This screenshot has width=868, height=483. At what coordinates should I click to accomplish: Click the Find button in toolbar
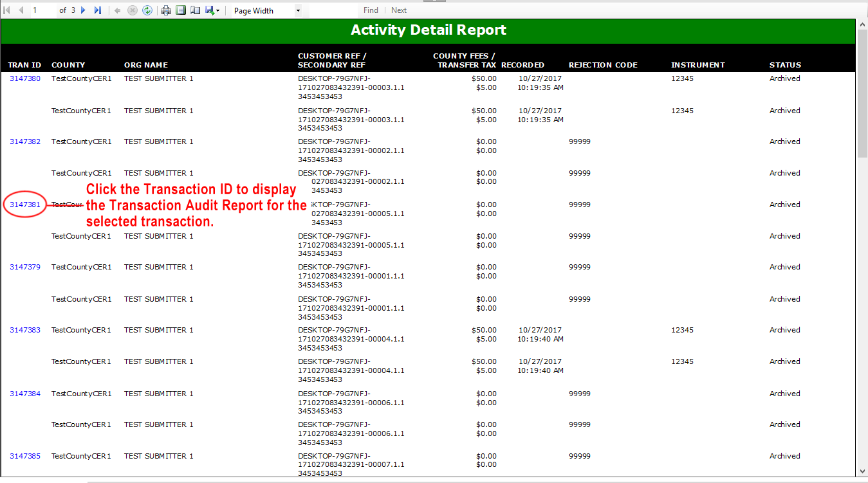(x=371, y=10)
